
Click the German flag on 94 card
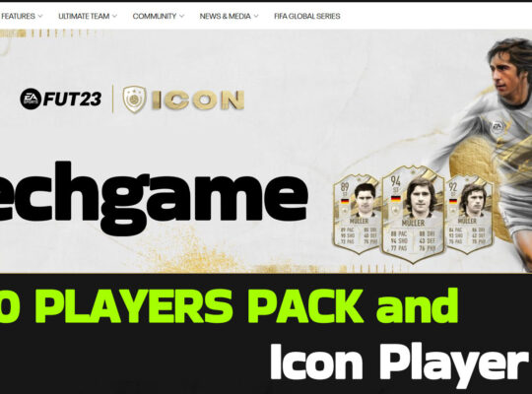(396, 199)
